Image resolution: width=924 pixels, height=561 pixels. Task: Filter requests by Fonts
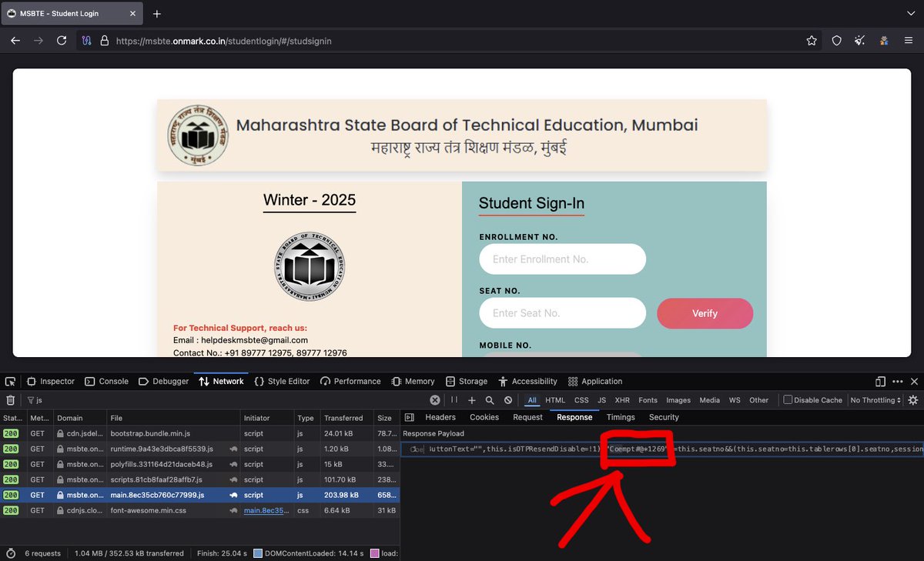pyautogui.click(x=648, y=400)
